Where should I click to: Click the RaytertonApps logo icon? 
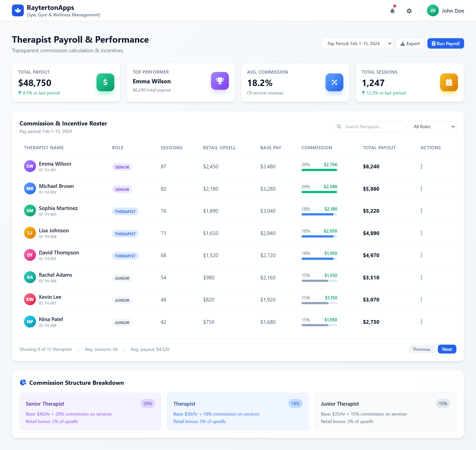[18, 10]
